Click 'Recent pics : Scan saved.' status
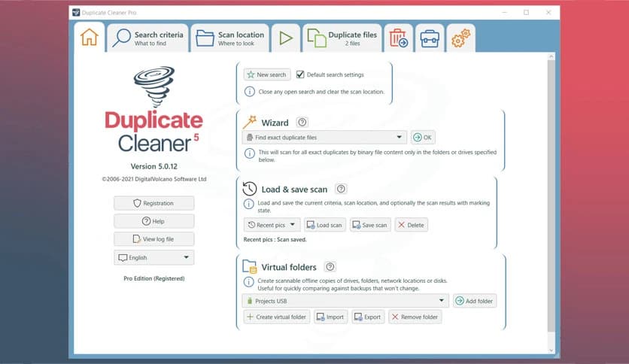 275,239
